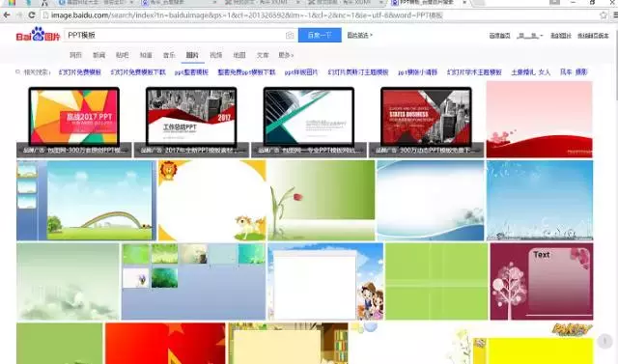Open the yellow panel template thumbnail
Screen dimensions: 618x364
pos(533,343)
